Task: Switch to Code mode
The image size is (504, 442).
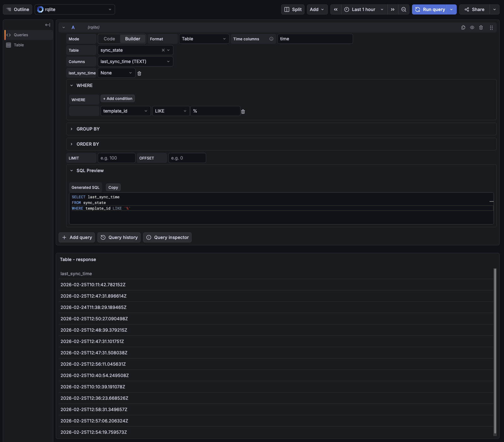Action: tap(109, 39)
